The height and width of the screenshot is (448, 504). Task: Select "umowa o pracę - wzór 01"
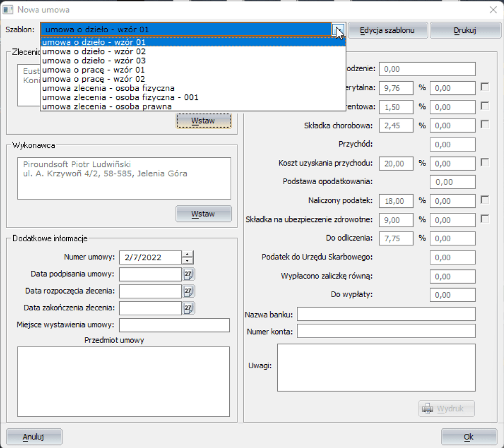[x=93, y=70]
